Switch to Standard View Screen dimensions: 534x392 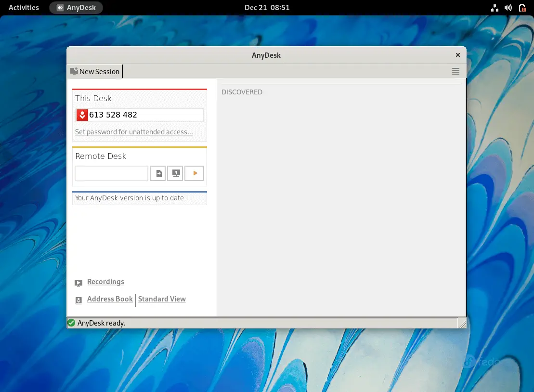point(162,299)
